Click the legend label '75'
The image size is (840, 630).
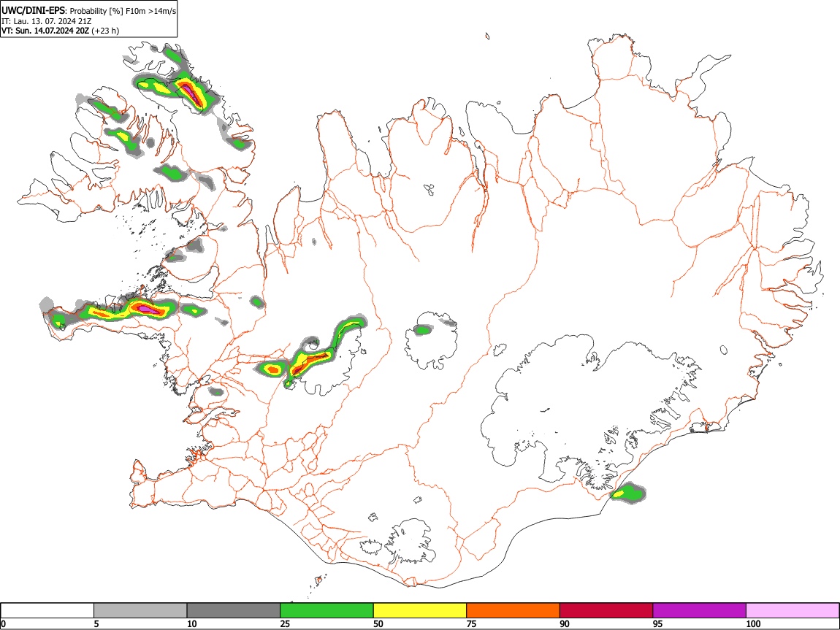coord(471,623)
